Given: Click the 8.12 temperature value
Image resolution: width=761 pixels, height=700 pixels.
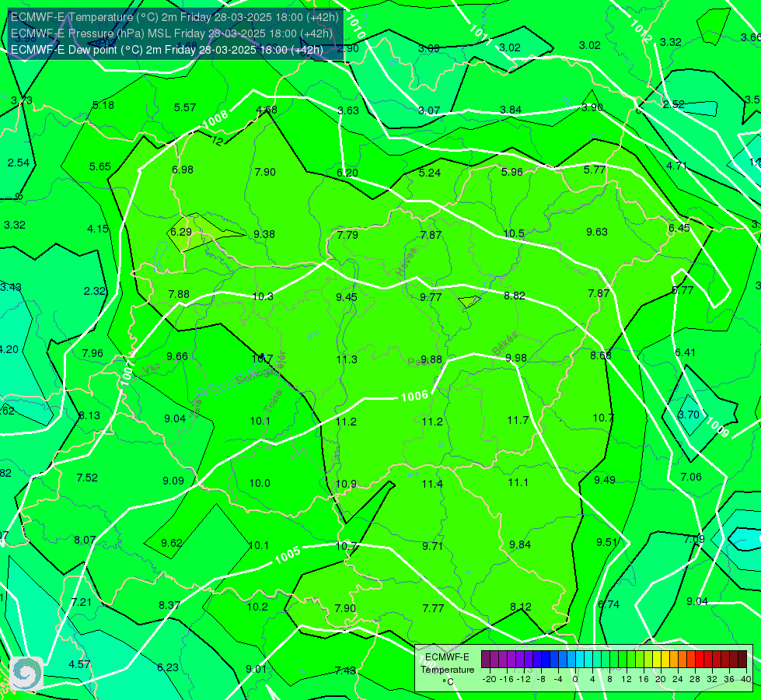Looking at the screenshot, I should [520, 607].
